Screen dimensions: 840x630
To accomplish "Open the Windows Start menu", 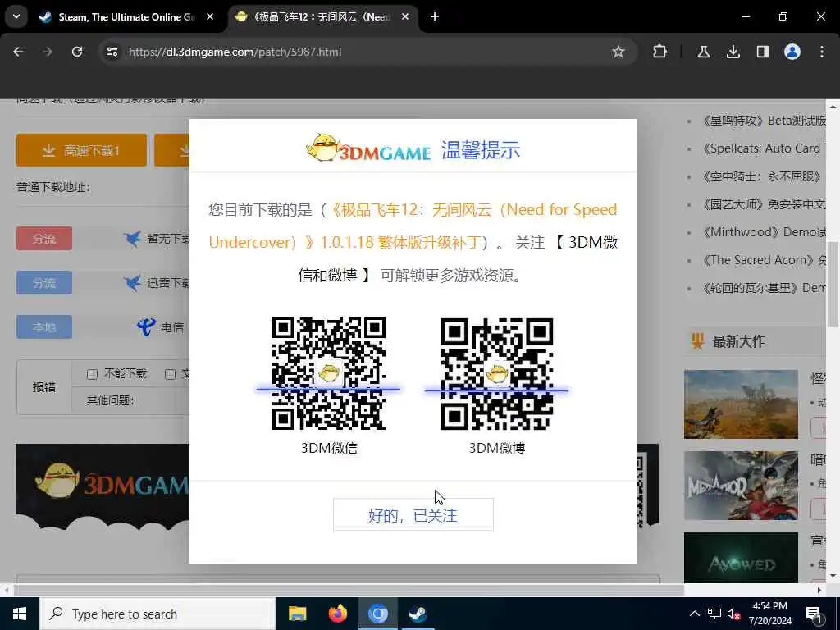I will [x=20, y=614].
